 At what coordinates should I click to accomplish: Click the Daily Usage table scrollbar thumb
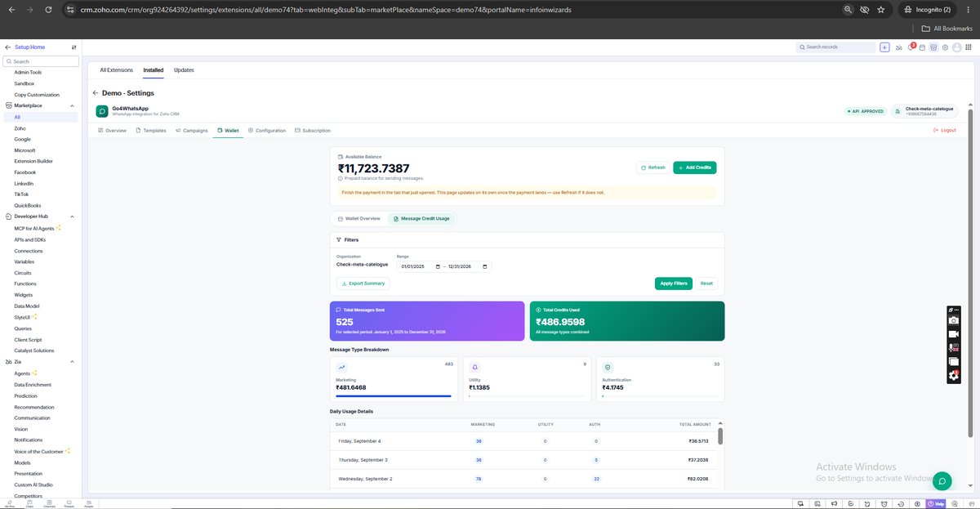(719, 436)
